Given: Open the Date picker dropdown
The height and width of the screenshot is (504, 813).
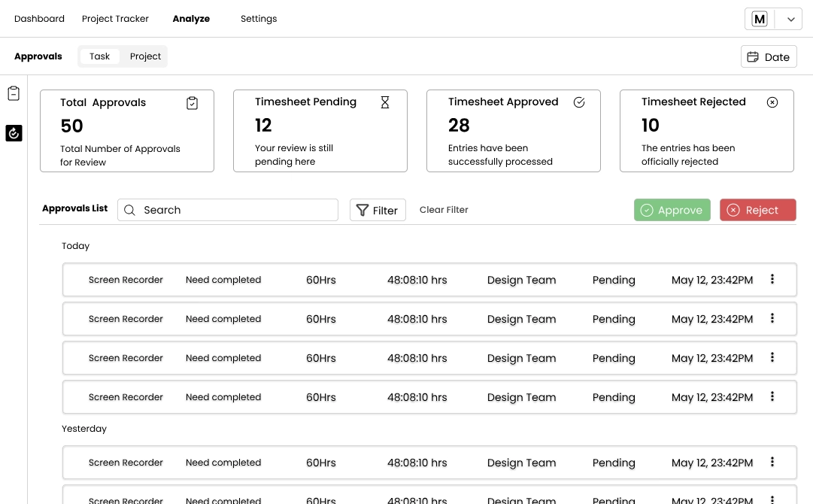Looking at the screenshot, I should point(769,57).
